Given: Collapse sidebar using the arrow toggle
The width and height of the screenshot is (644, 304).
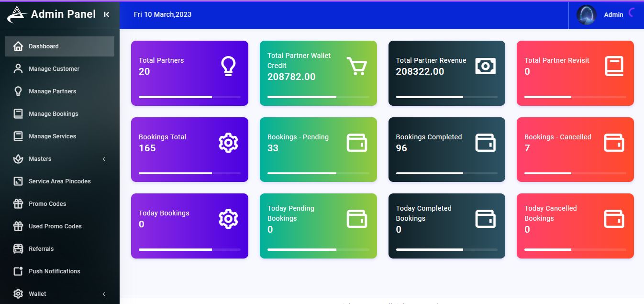Looking at the screenshot, I should pos(106,15).
